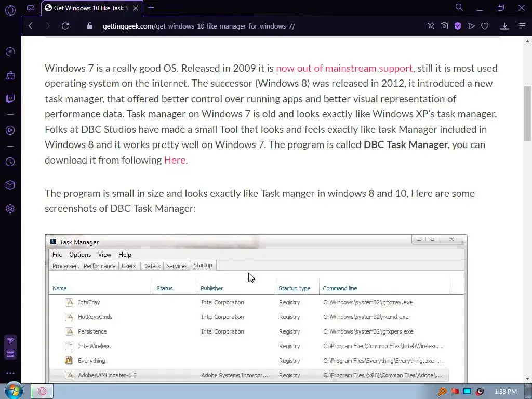Viewport: 532px width, 399px height.
Task: Click the send to My Flow icon
Action: 471,26
